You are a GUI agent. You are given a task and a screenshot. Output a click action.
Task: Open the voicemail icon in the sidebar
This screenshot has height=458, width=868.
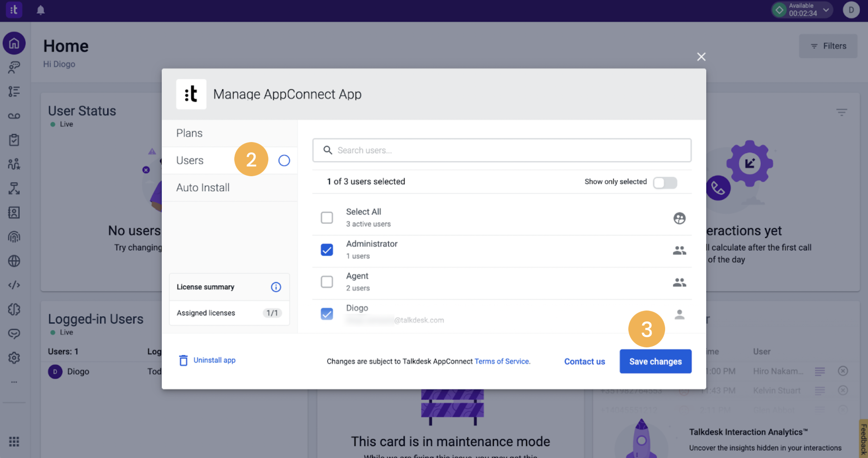[14, 116]
